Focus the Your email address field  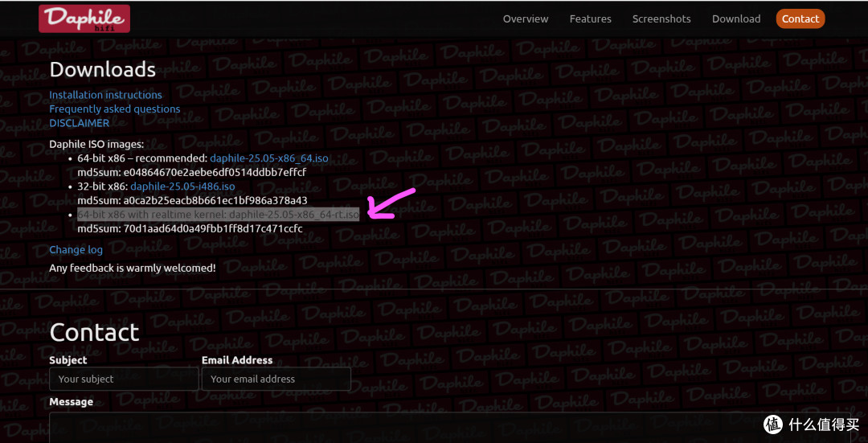pyautogui.click(x=276, y=379)
